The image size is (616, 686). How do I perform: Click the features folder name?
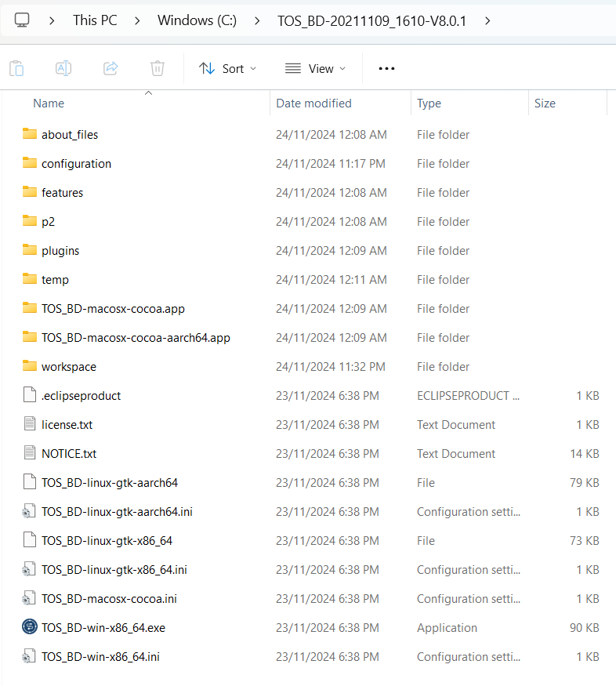(x=62, y=193)
